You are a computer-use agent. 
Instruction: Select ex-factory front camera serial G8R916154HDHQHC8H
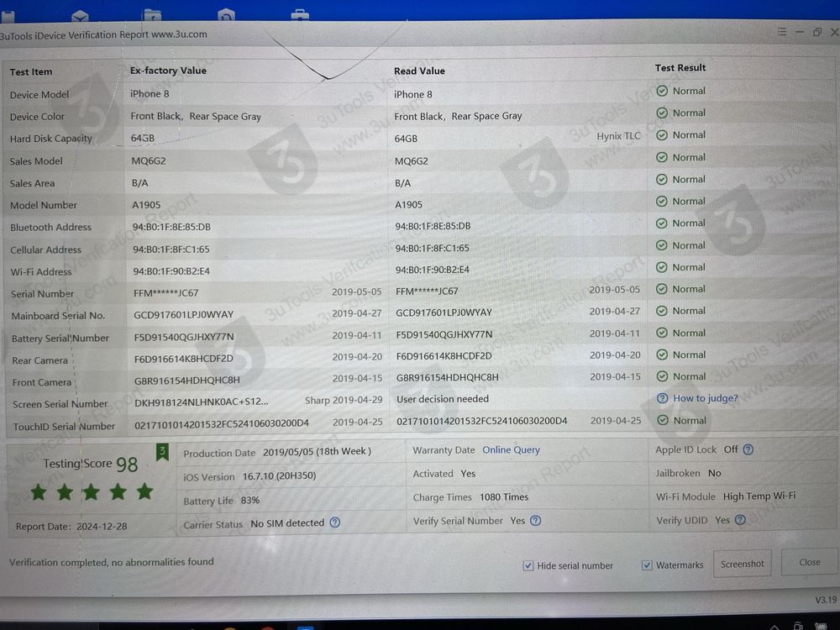(187, 381)
